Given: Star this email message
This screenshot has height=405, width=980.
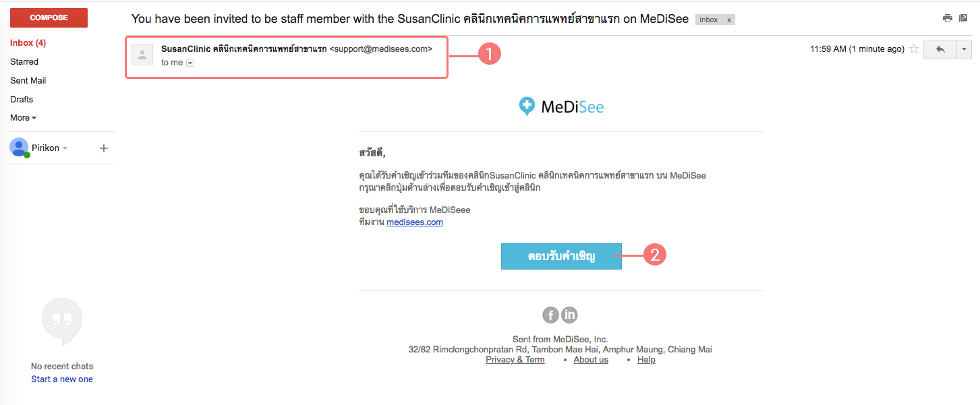Looking at the screenshot, I should (x=914, y=49).
